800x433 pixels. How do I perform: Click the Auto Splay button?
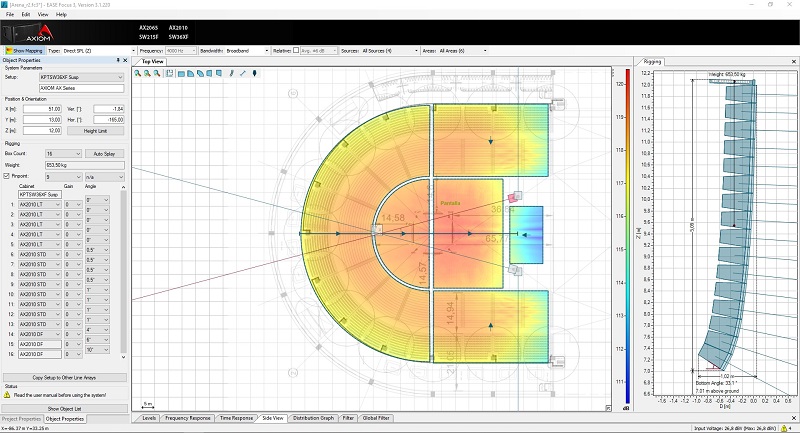104,154
